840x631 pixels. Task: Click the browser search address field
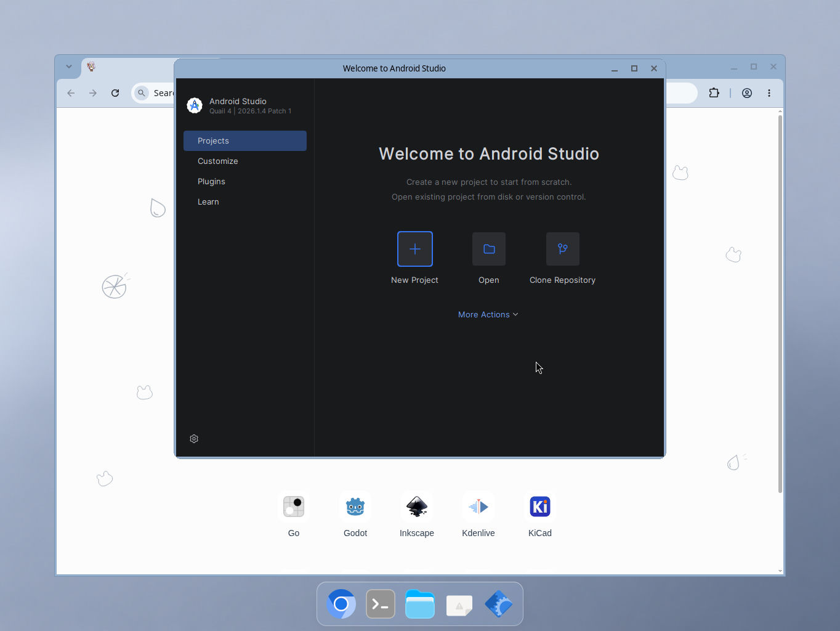coord(154,93)
